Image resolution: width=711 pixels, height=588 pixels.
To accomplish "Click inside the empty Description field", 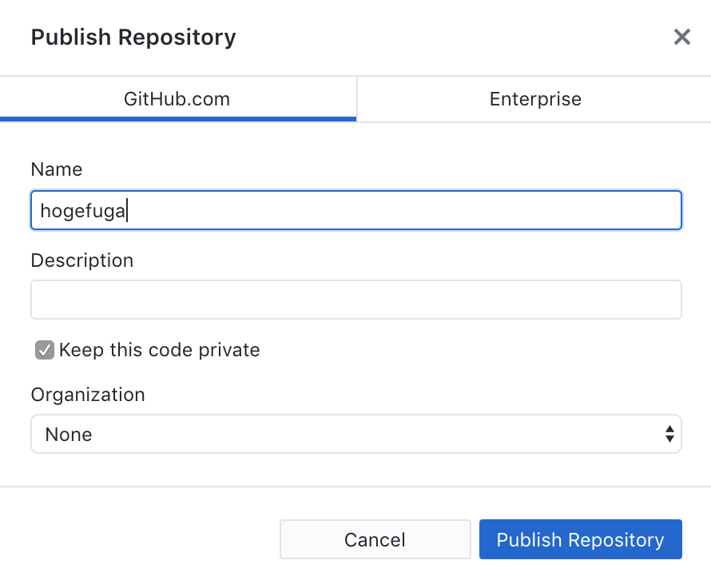I will [355, 299].
